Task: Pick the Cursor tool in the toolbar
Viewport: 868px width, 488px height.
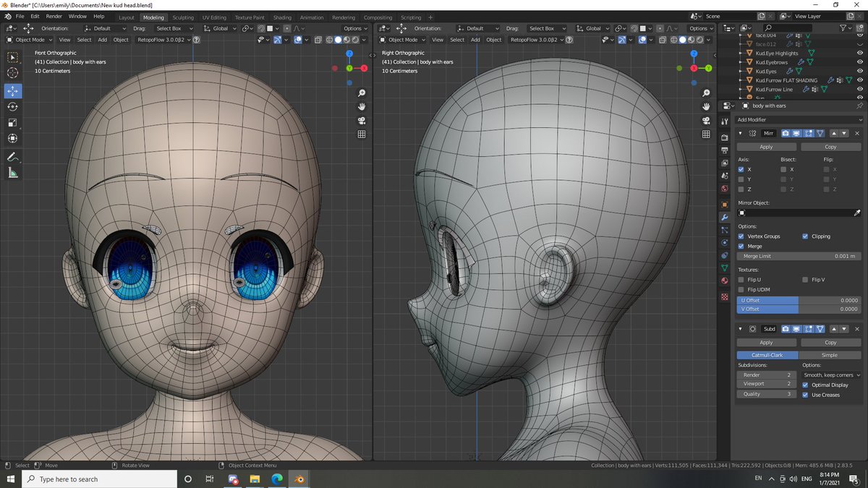Action: point(13,73)
